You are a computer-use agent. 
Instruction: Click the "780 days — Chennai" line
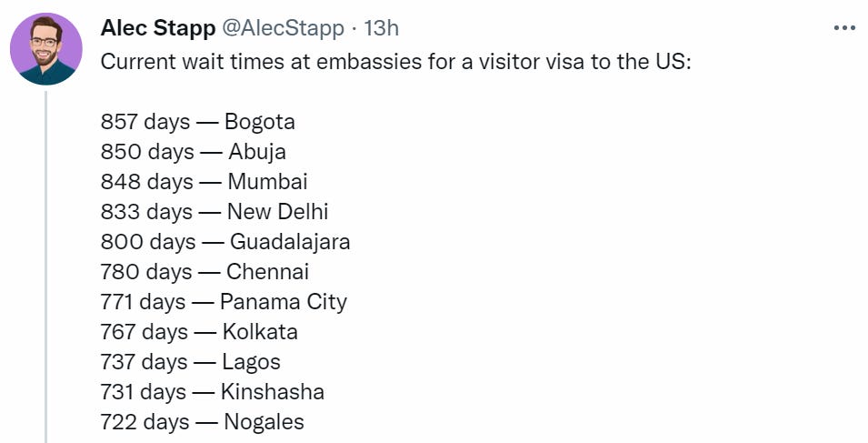205,272
